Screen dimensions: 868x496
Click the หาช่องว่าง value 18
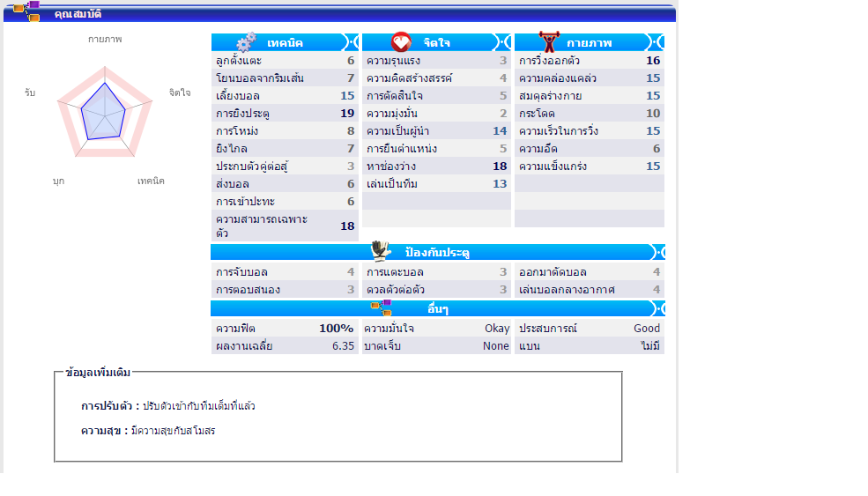pos(500,167)
